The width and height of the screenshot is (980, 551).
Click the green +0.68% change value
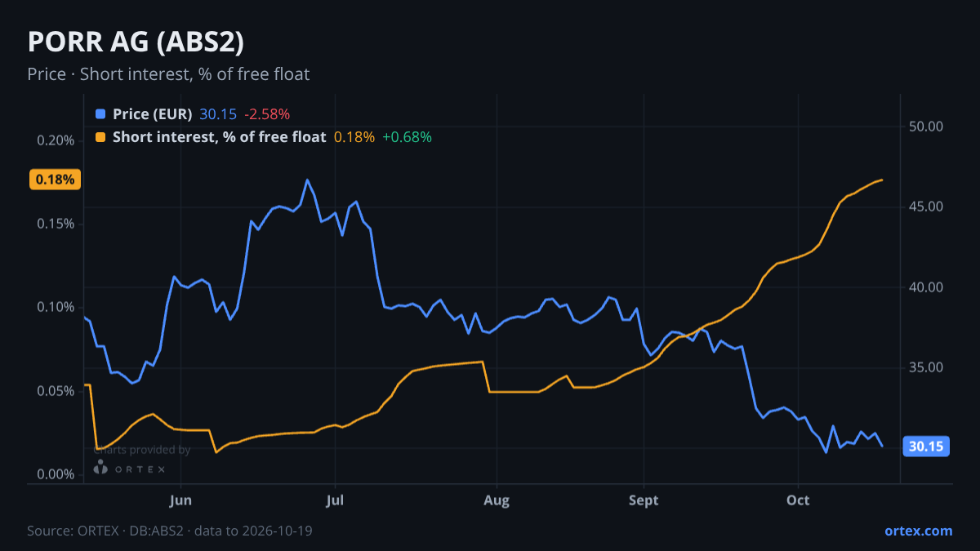tap(407, 137)
